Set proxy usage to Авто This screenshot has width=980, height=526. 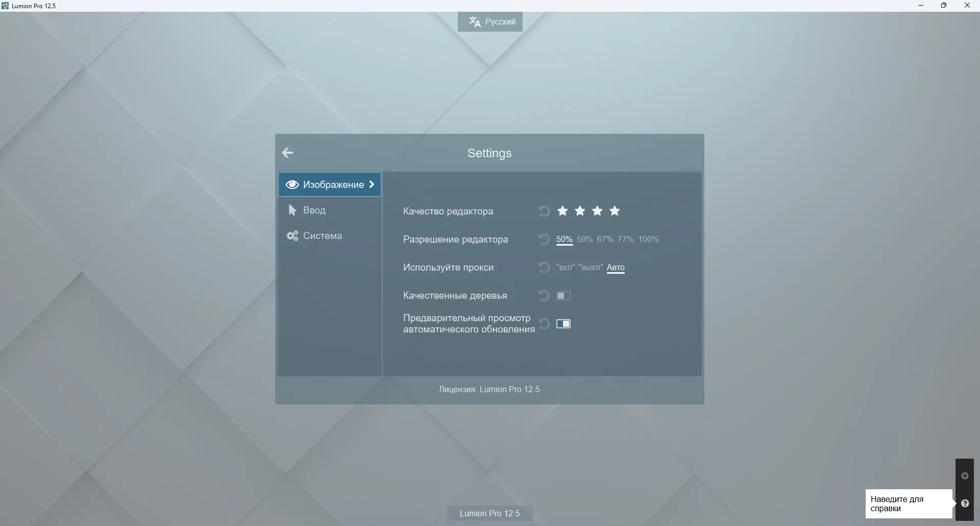click(x=616, y=267)
